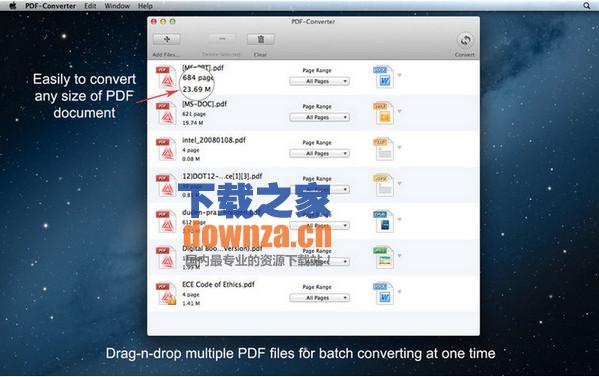Click the PDF icon in the 12)DOT12 row
Viewport: 599px width, 377px height.
coord(166,185)
